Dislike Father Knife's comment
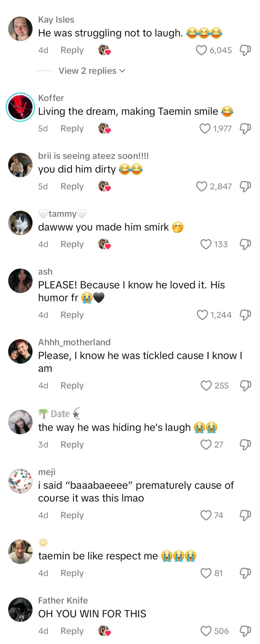The image size is (260, 644). pyautogui.click(x=245, y=631)
